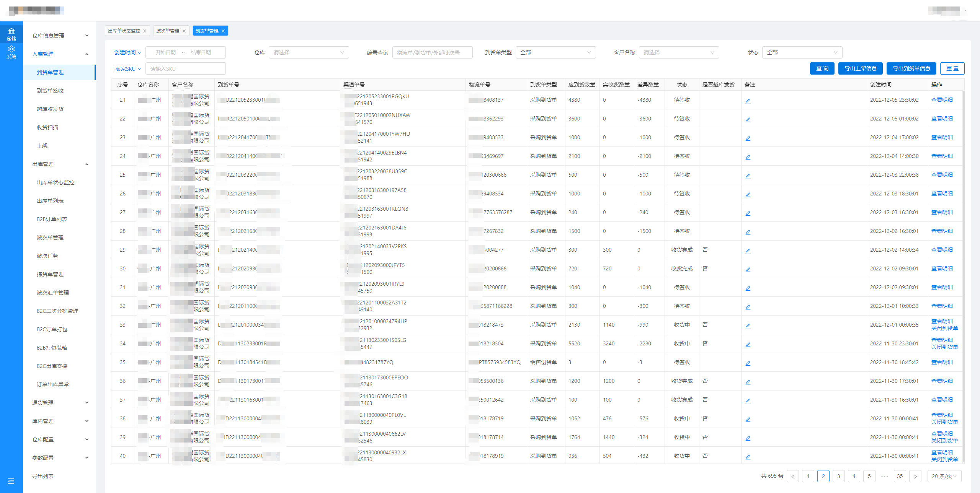
Task: Collapse 入库管理 sidebar group
Action: coord(59,54)
